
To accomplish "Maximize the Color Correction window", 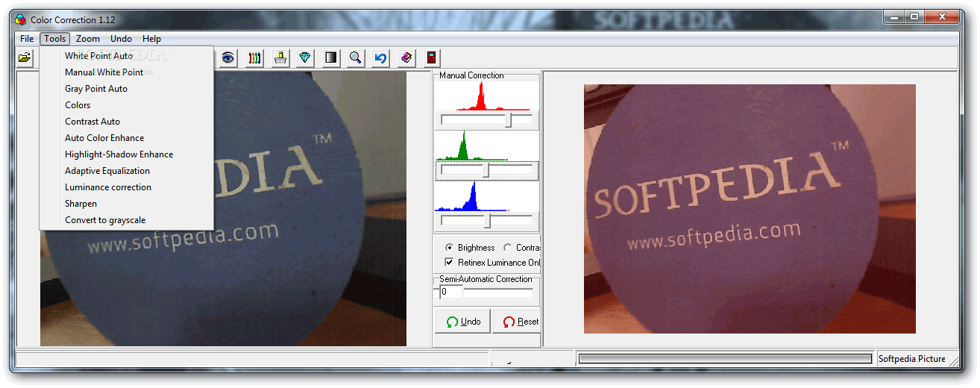I will click(x=914, y=16).
